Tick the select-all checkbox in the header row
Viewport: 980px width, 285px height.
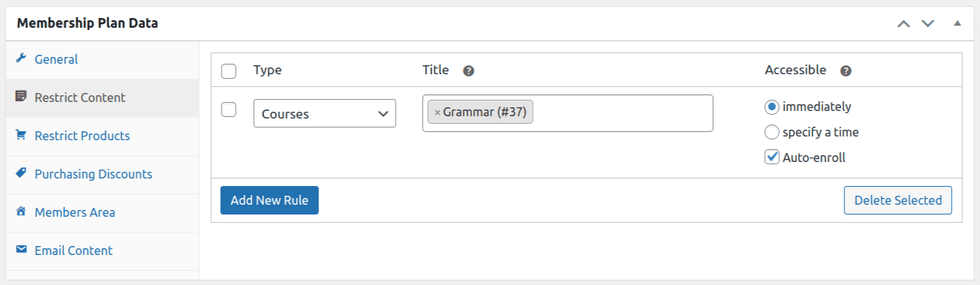coord(229,71)
